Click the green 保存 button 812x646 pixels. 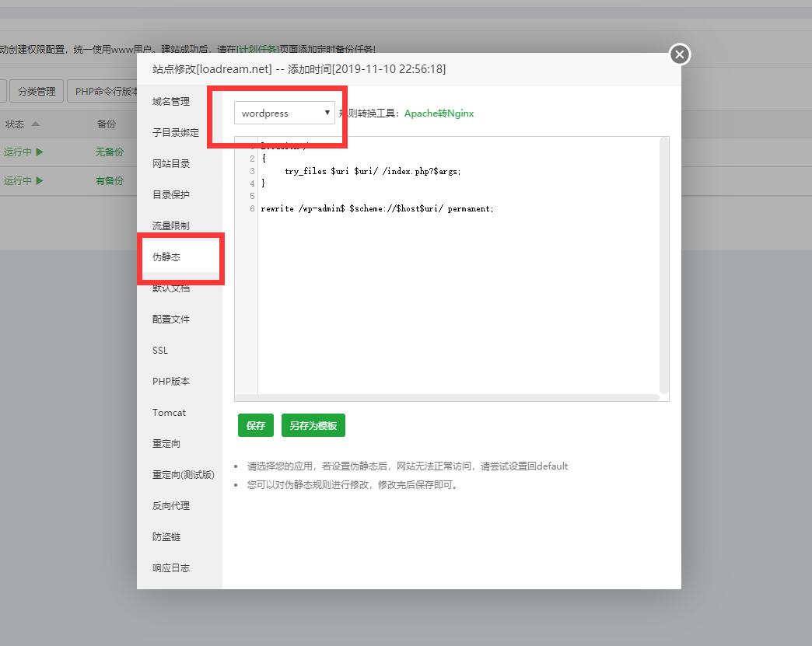[x=256, y=425]
